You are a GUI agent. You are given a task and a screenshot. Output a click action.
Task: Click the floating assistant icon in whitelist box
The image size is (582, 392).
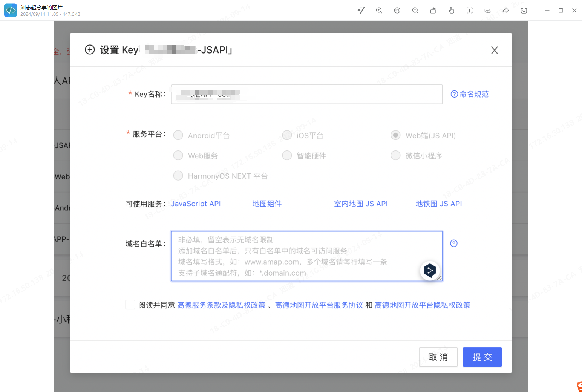pyautogui.click(x=430, y=271)
